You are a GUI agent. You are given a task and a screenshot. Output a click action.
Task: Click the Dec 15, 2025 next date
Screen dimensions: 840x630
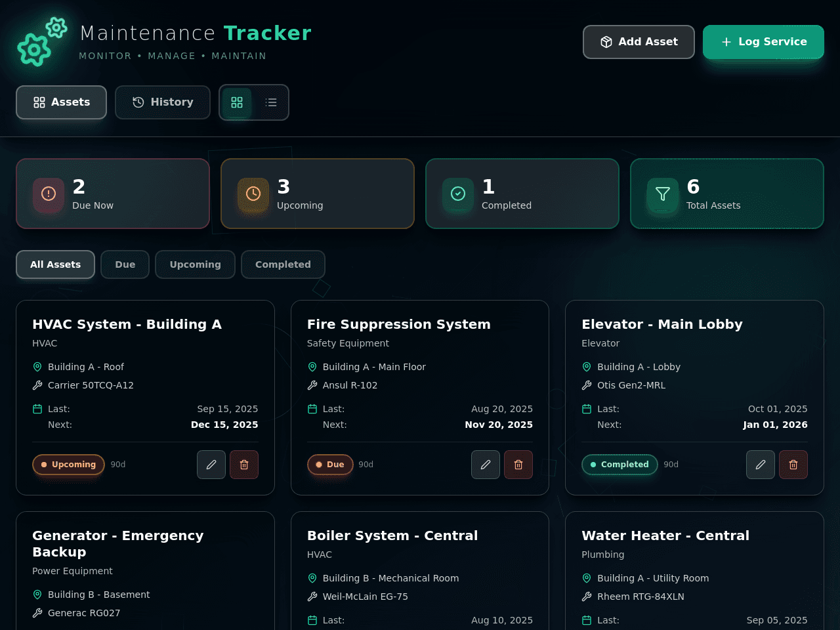pyautogui.click(x=224, y=425)
